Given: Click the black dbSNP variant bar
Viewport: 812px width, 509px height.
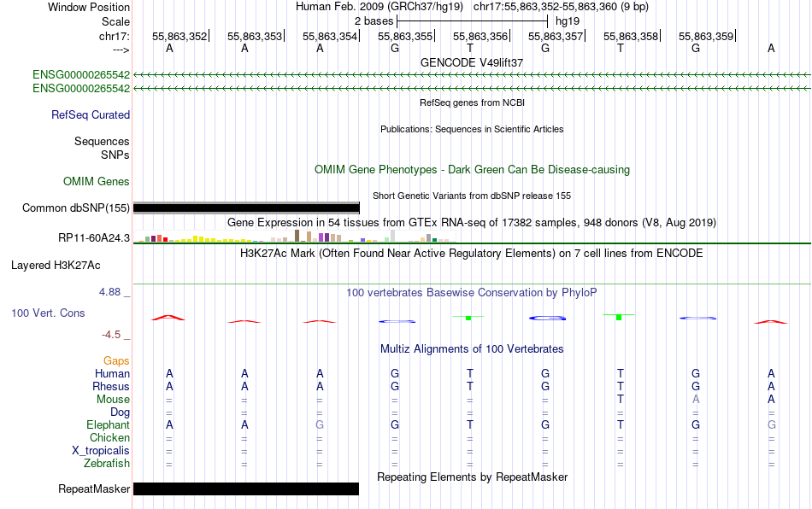Looking at the screenshot, I should tap(246, 208).
